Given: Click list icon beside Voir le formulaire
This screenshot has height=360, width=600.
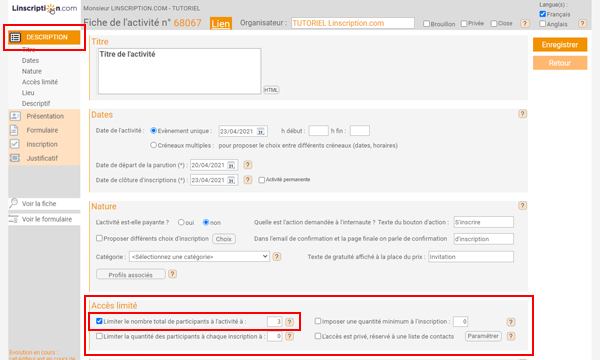Looking at the screenshot, I should [x=13, y=219].
